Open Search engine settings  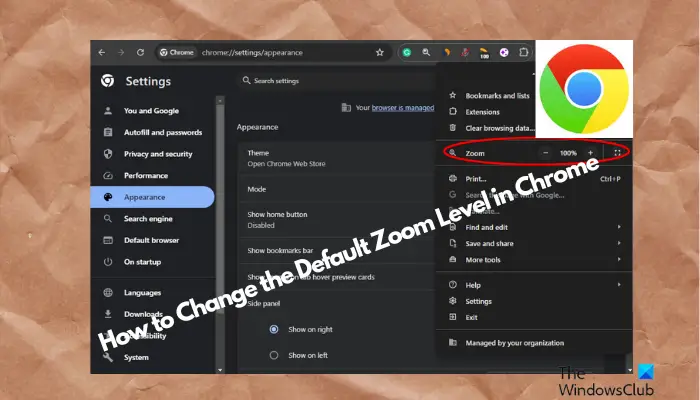[x=152, y=219]
